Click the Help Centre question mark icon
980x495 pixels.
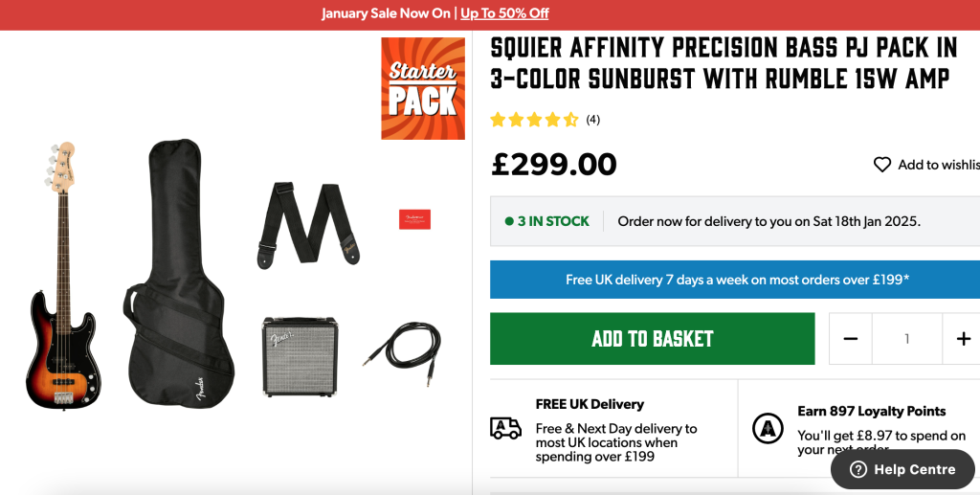(x=858, y=469)
